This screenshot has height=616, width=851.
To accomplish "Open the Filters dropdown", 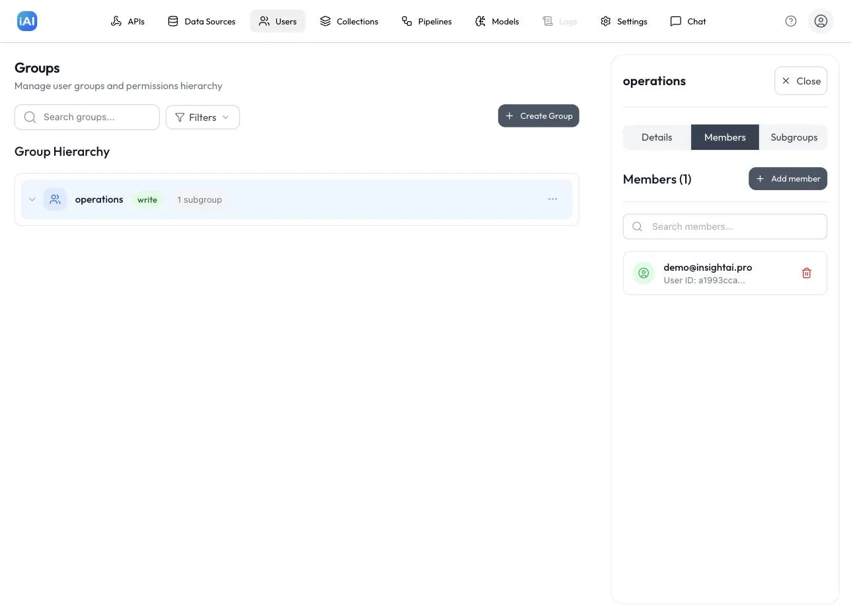I will click(x=202, y=117).
